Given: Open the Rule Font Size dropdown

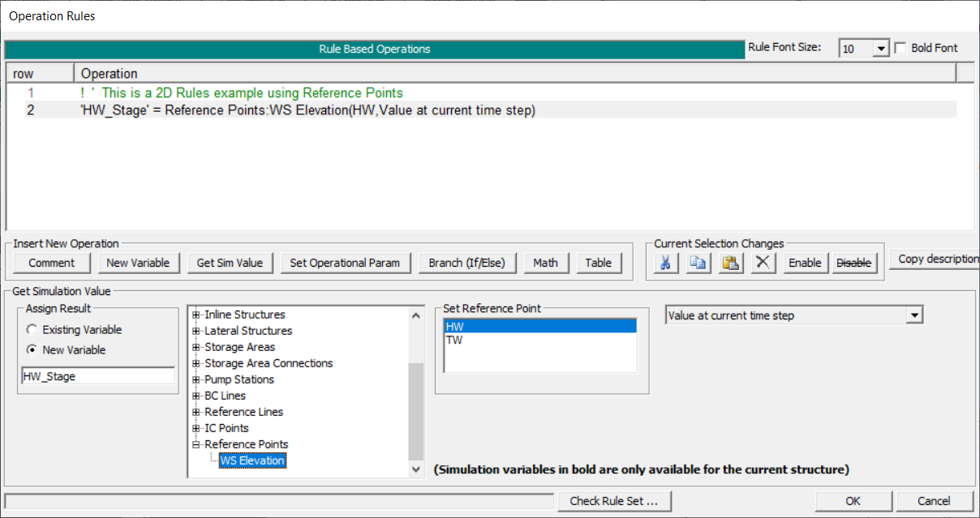Looking at the screenshot, I should 881,49.
